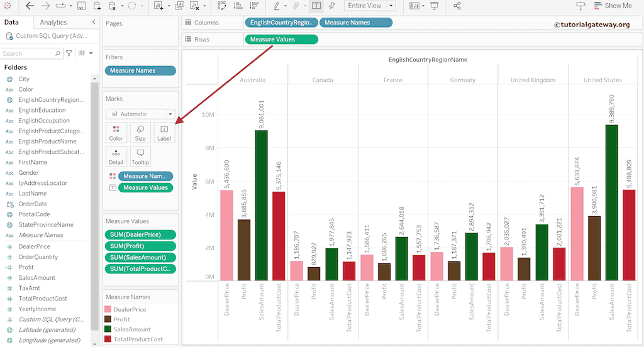Open the Highlight dropdown arrow

286,6
